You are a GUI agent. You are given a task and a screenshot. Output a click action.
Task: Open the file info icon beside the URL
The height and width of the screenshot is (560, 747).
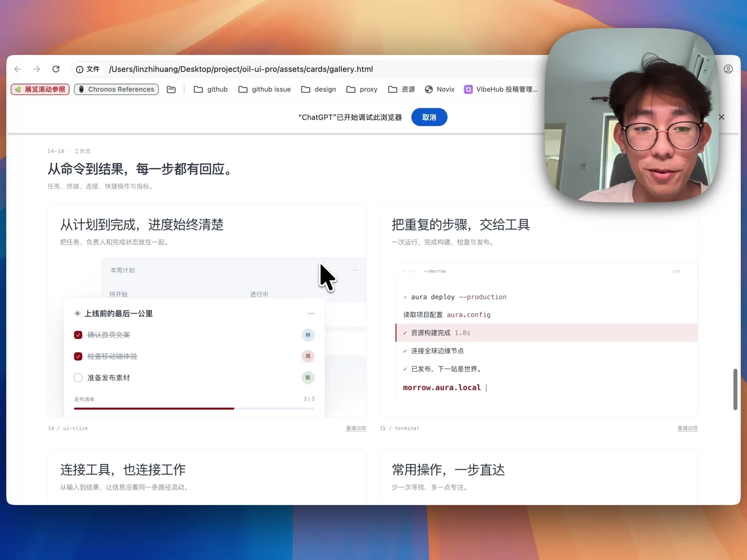(80, 70)
